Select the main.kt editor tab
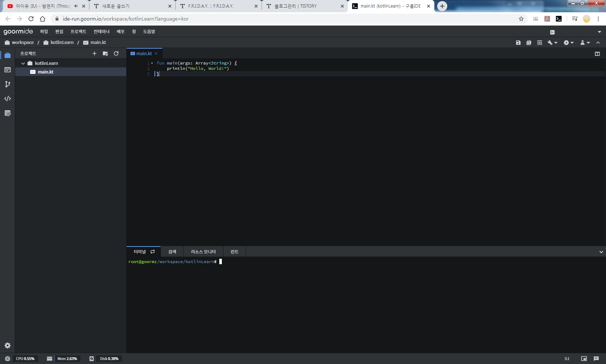 click(x=144, y=53)
